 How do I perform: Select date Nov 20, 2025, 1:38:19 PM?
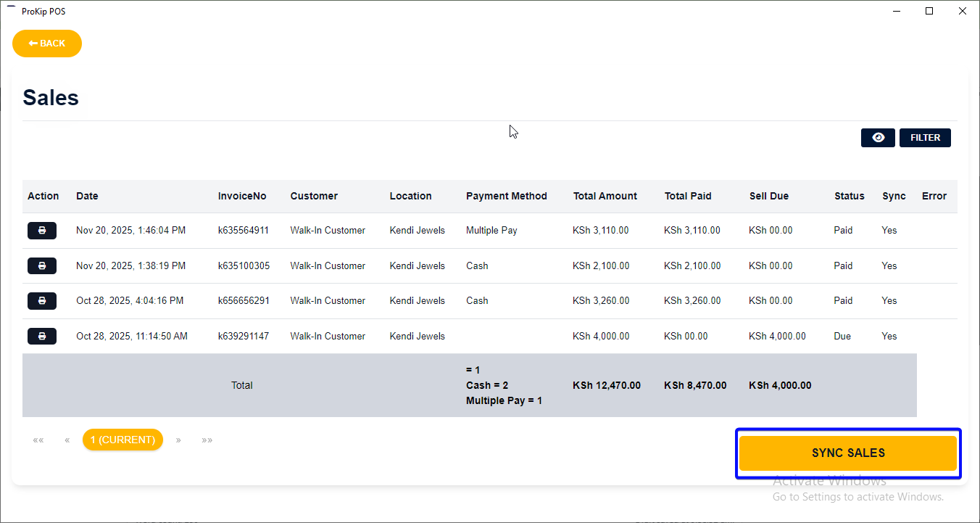tap(130, 266)
